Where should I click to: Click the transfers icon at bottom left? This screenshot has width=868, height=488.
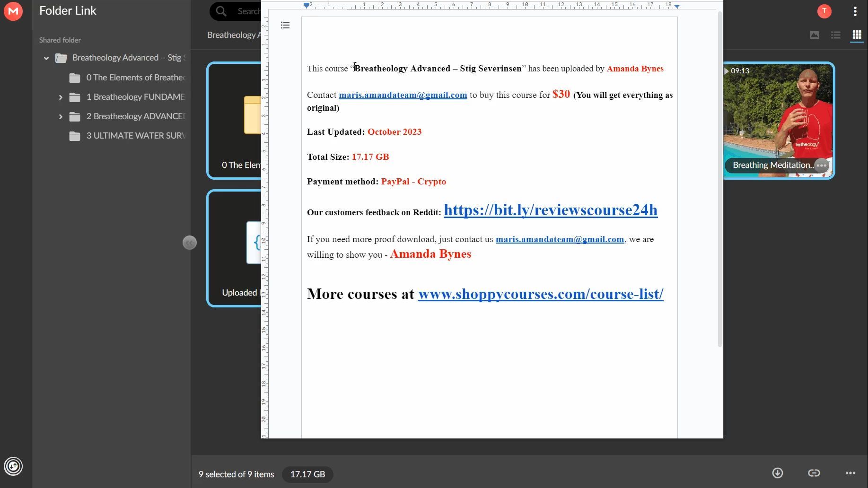click(13, 466)
